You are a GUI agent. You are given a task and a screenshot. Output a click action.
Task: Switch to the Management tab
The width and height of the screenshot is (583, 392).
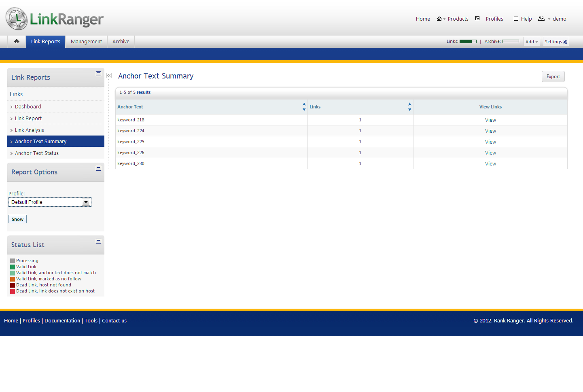tap(86, 42)
